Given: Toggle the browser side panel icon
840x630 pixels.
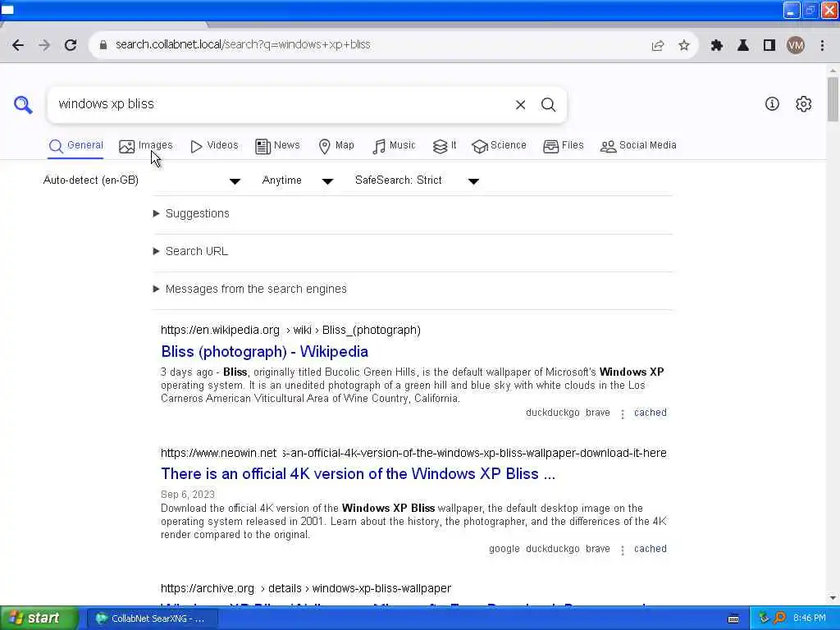Looking at the screenshot, I should [769, 46].
